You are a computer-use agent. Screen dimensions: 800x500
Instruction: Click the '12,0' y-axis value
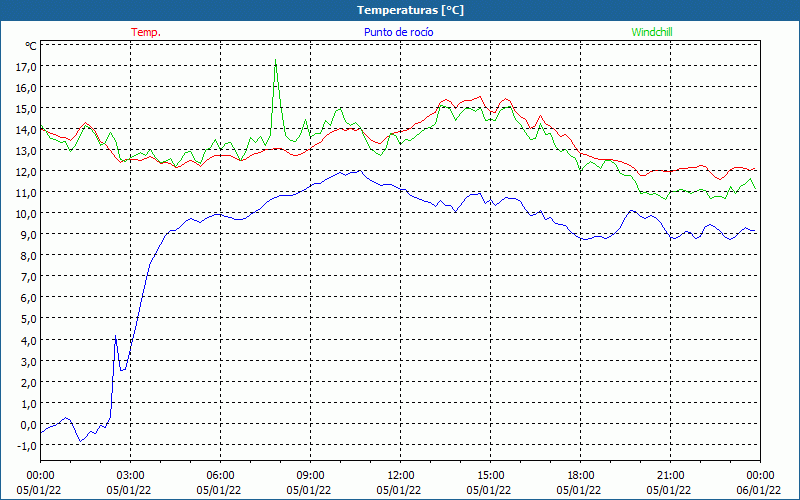[x=26, y=172]
